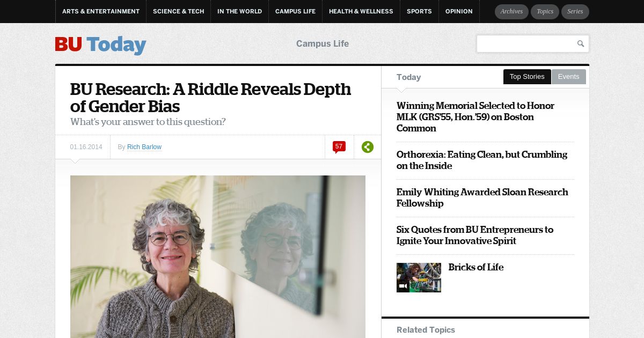644x338 pixels.
Task: Open the Science & Tech section
Action: point(179,11)
